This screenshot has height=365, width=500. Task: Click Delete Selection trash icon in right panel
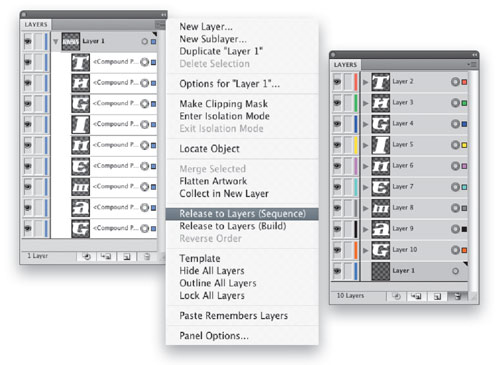pos(458,296)
